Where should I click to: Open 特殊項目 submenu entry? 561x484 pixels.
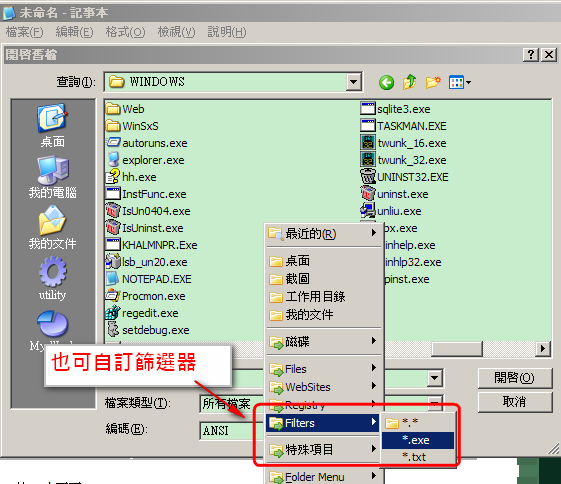[x=323, y=450]
